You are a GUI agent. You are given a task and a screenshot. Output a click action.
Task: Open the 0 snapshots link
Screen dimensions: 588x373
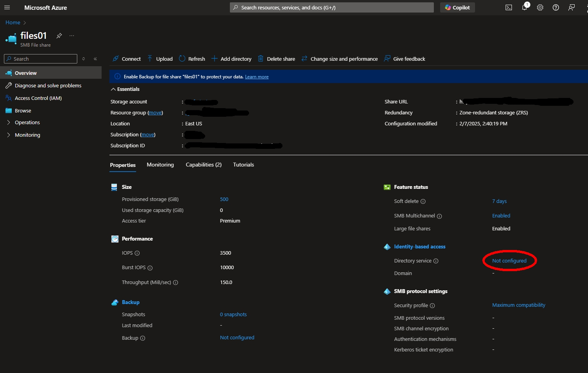pos(233,315)
